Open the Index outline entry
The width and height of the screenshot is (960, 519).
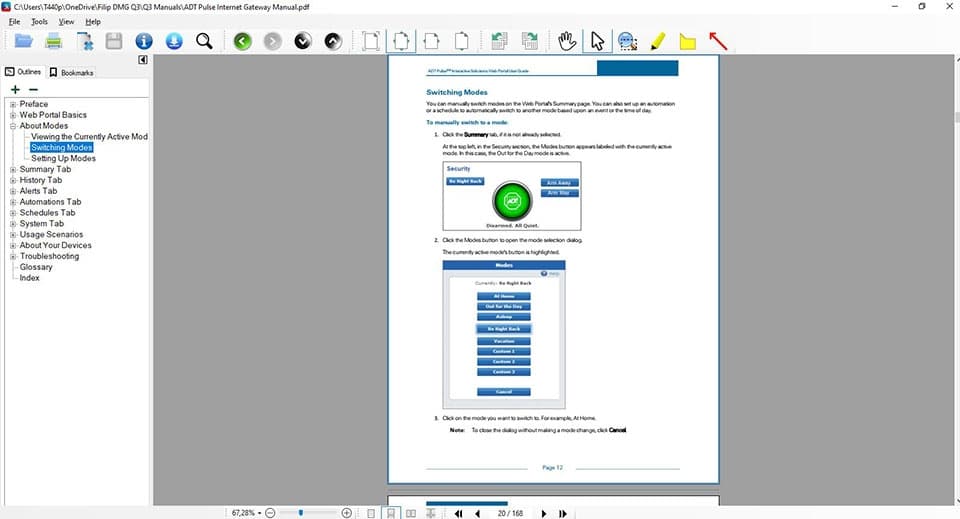(x=29, y=278)
